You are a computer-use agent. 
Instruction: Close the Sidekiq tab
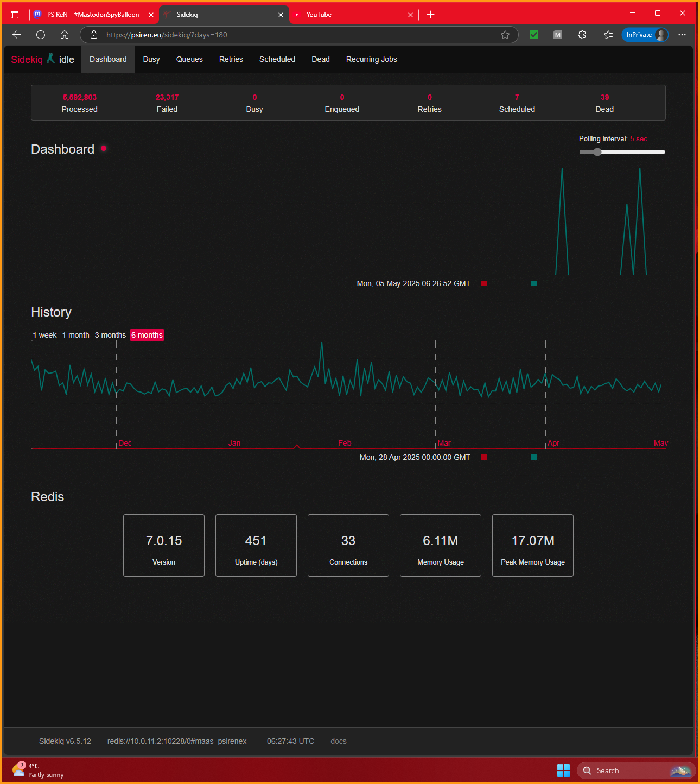(281, 15)
